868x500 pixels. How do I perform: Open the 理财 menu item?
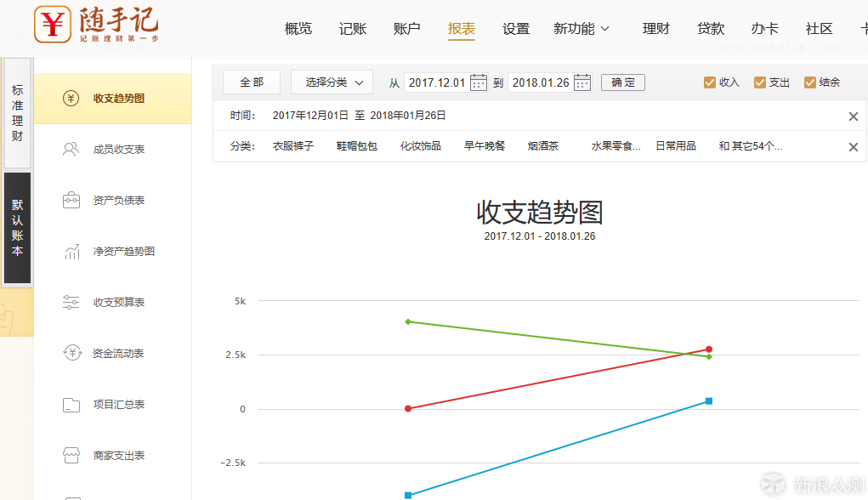(655, 29)
